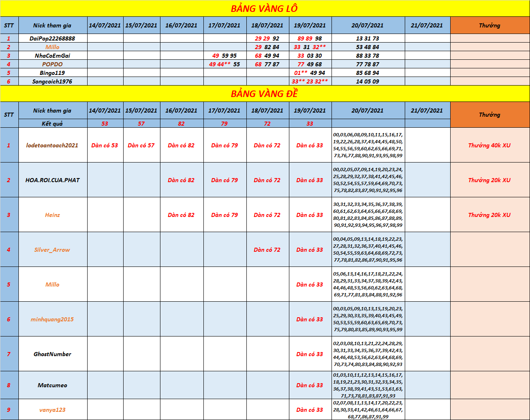Click the Heinz nickname
The width and height of the screenshot is (530, 420).
coord(52,215)
